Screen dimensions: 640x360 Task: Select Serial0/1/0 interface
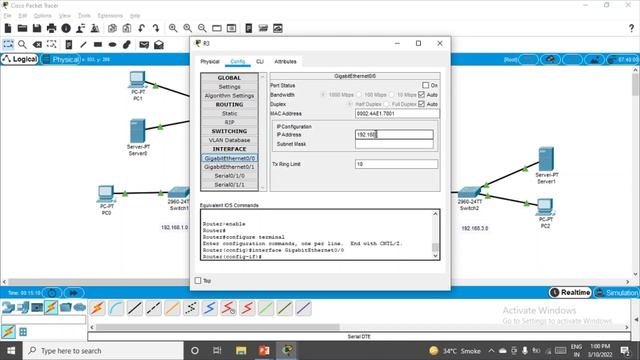(229, 176)
